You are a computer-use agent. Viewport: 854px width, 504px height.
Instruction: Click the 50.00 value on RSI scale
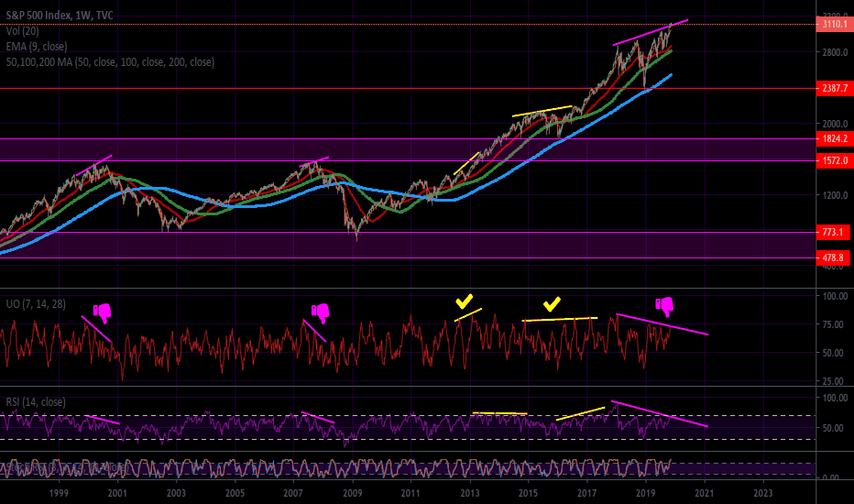[x=835, y=428]
